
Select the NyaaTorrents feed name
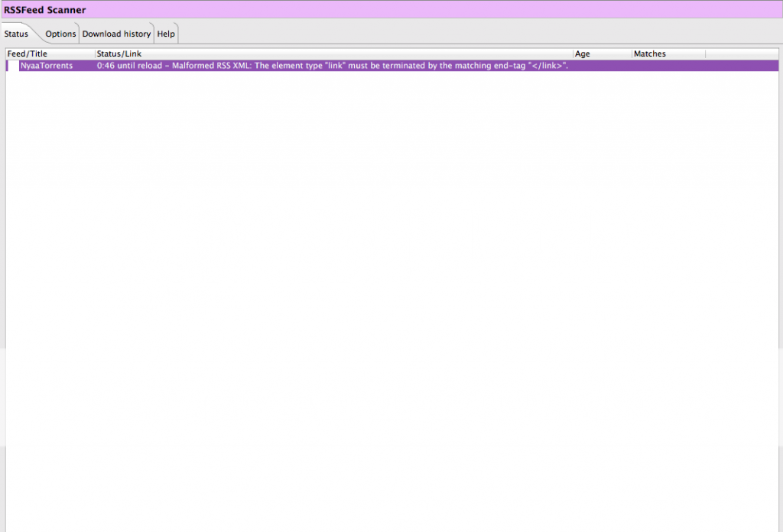pyautogui.click(x=47, y=66)
